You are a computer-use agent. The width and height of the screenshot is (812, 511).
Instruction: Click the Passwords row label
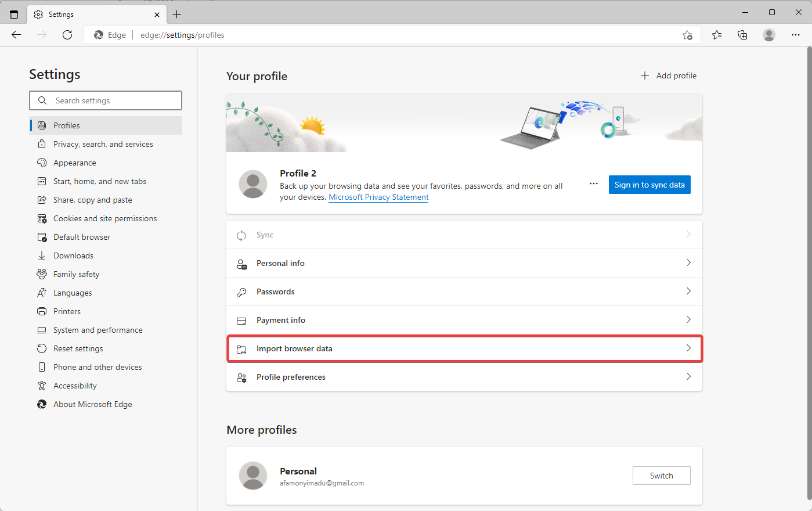tap(276, 292)
